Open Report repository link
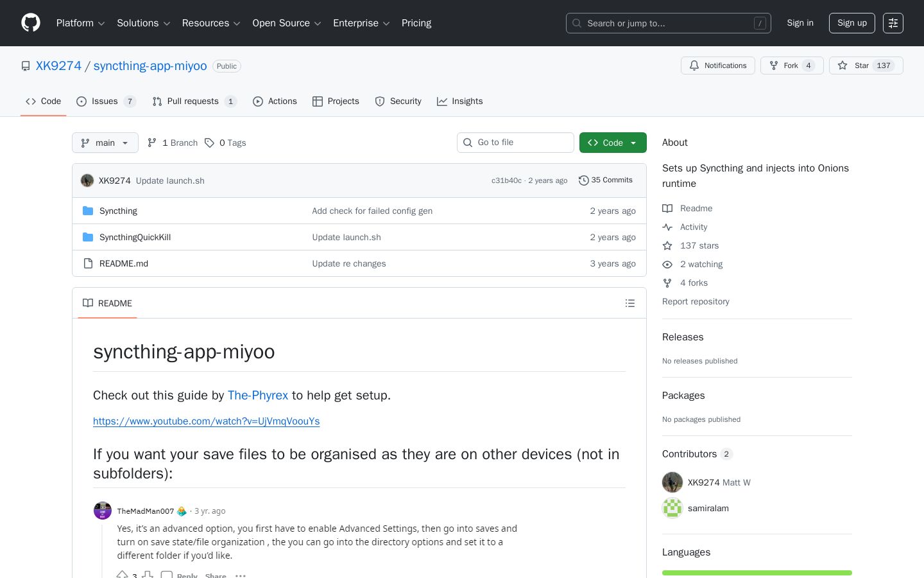Image resolution: width=924 pixels, height=578 pixels. click(696, 301)
